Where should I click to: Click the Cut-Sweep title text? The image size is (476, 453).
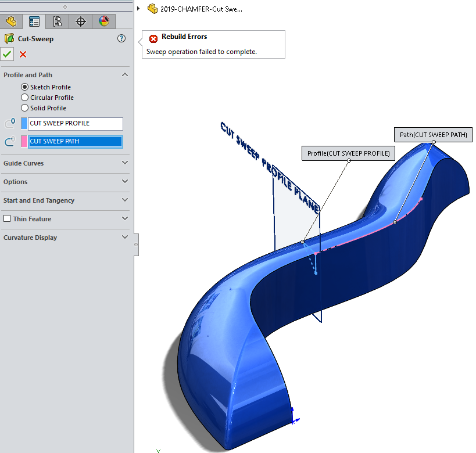click(35, 39)
